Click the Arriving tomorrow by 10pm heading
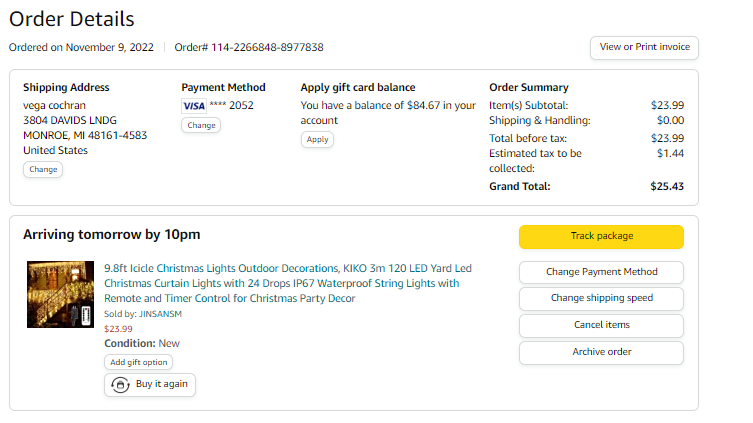The height and width of the screenshot is (423, 753). tap(111, 235)
